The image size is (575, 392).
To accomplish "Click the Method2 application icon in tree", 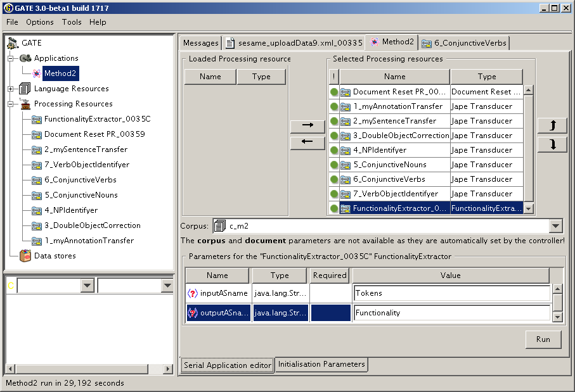I will (37, 73).
